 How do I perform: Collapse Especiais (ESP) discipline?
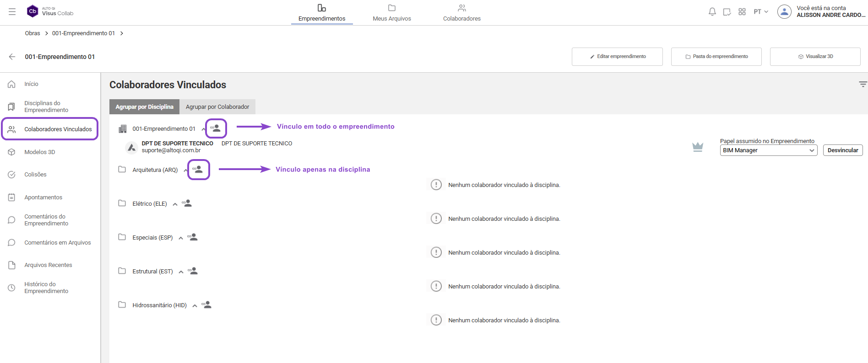click(x=181, y=238)
